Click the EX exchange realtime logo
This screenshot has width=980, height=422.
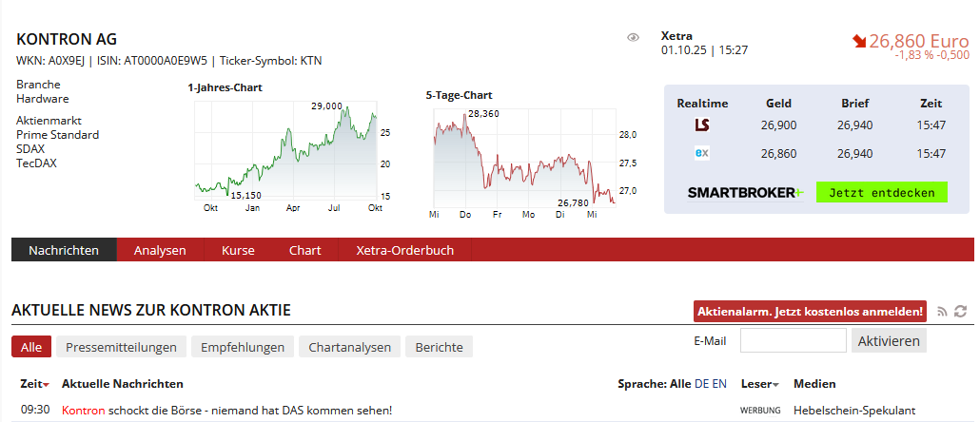tap(702, 153)
